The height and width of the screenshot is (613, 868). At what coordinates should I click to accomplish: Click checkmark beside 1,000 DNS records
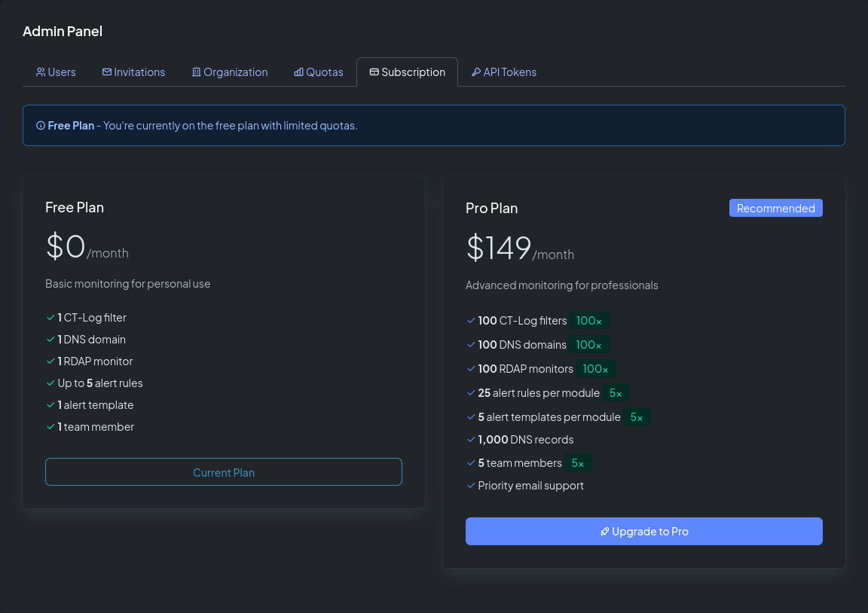tap(471, 439)
